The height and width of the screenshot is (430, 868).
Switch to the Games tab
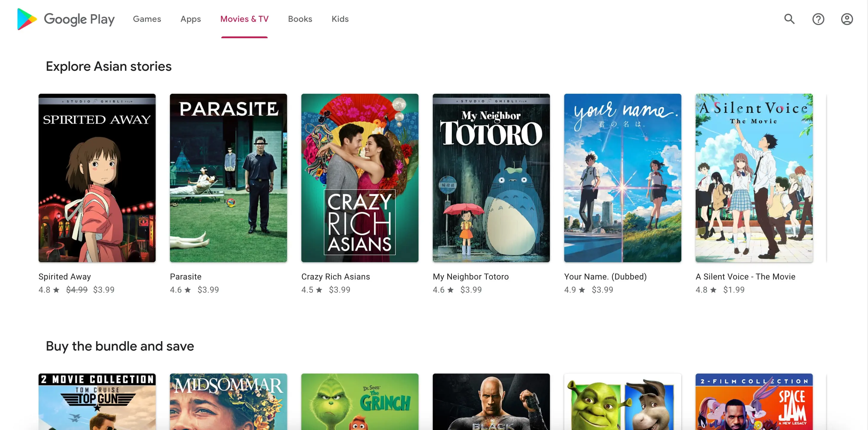pos(147,19)
